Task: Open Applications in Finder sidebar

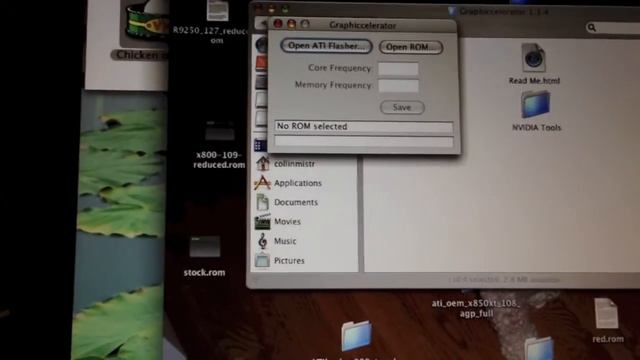Action: (x=298, y=183)
